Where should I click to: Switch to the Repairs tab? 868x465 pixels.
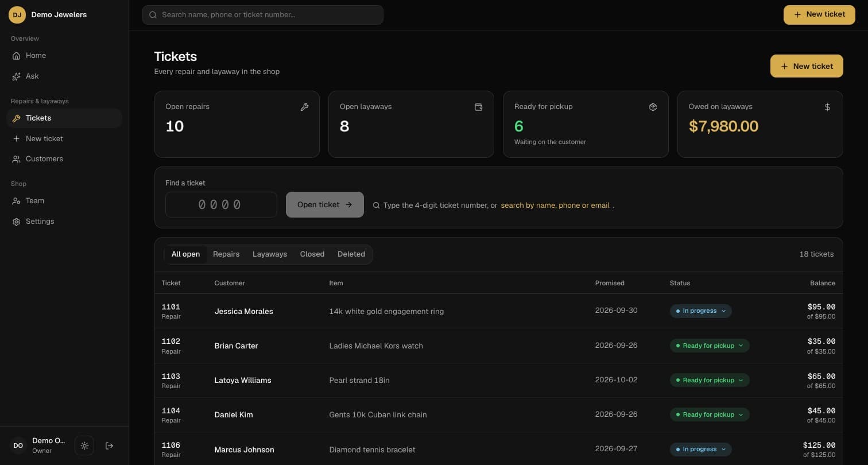pyautogui.click(x=226, y=254)
